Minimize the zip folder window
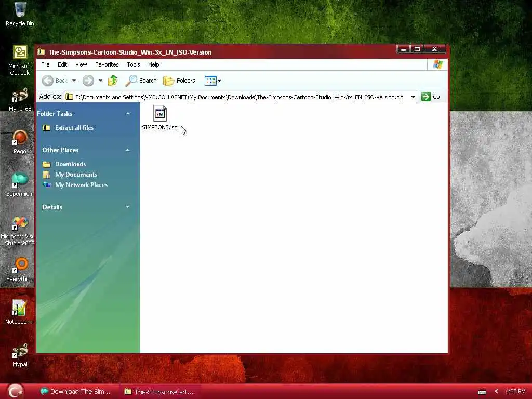This screenshot has height=399, width=532. point(404,49)
